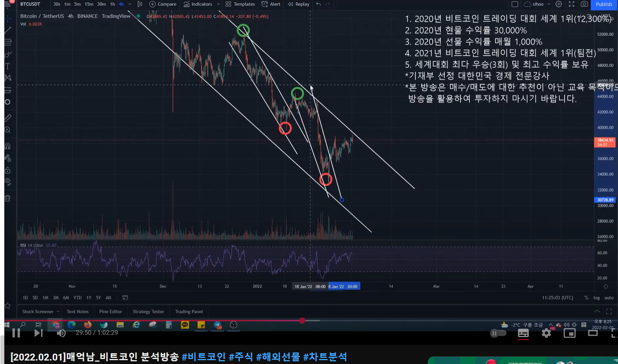Screen dimensions: 618x364
Task: Set the date range to 3M
Action: (x=56, y=298)
